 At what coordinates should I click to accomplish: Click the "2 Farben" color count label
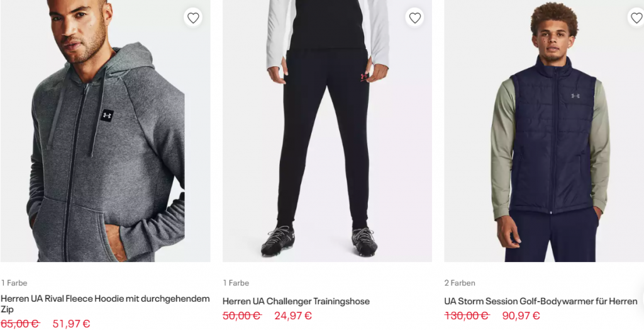(460, 283)
